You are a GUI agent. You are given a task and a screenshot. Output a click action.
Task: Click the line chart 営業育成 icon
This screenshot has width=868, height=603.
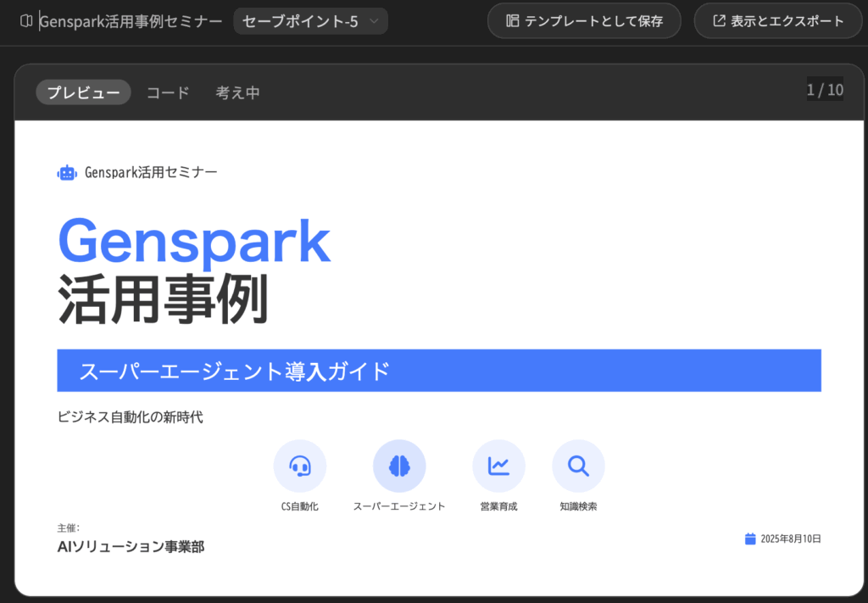point(498,466)
